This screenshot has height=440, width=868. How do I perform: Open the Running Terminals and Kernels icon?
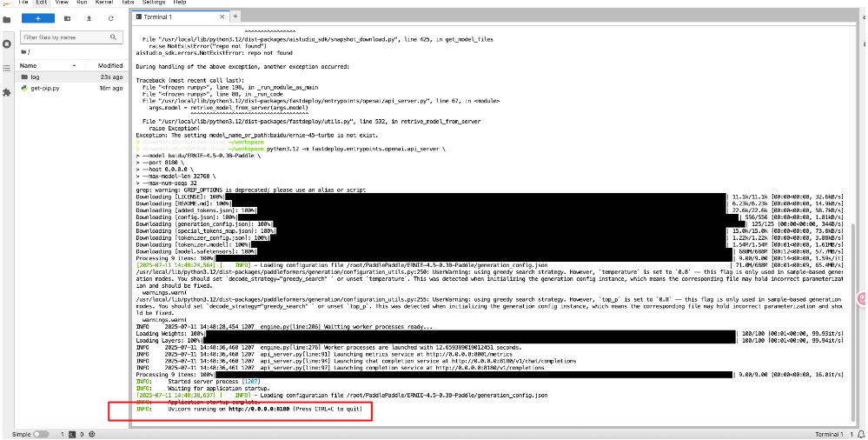coord(7,43)
